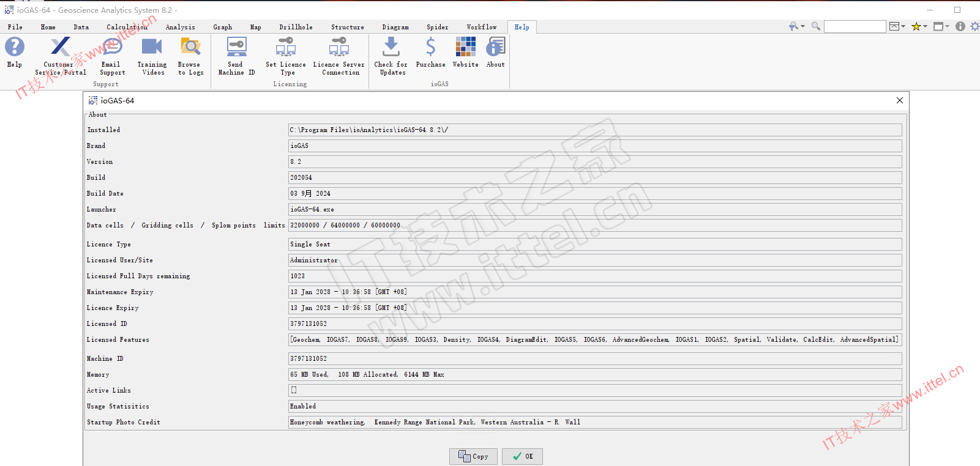Open the favourites star dropdown arrow
The image size is (980, 466).
coord(926,26)
